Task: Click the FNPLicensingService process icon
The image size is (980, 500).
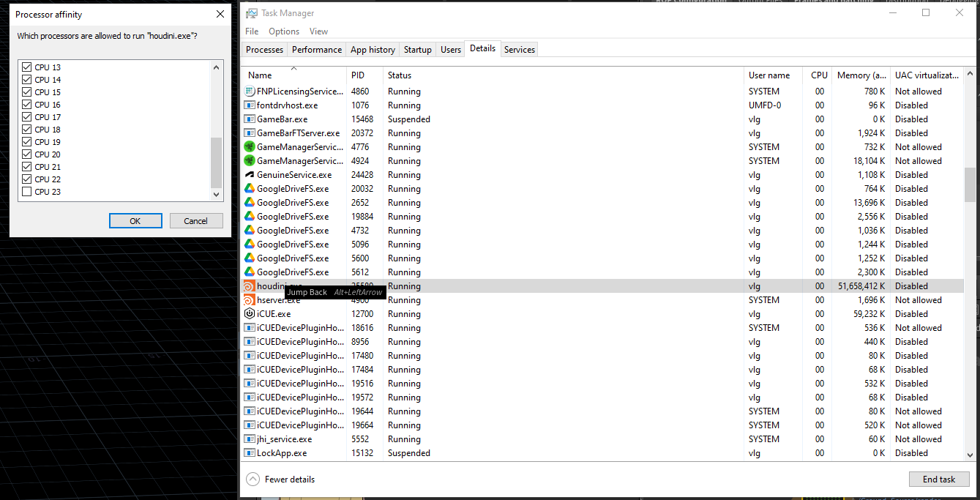Action: click(249, 92)
